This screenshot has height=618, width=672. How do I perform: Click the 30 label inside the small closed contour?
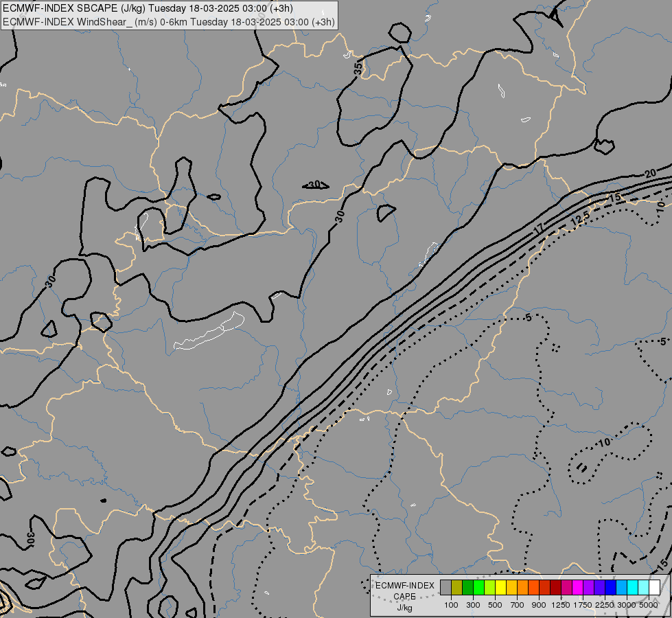click(x=314, y=185)
